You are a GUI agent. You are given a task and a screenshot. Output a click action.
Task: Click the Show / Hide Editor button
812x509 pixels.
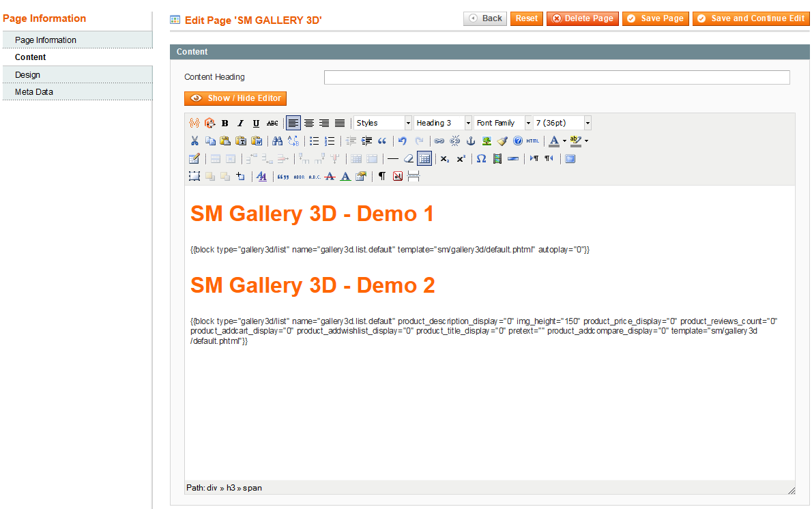point(235,98)
